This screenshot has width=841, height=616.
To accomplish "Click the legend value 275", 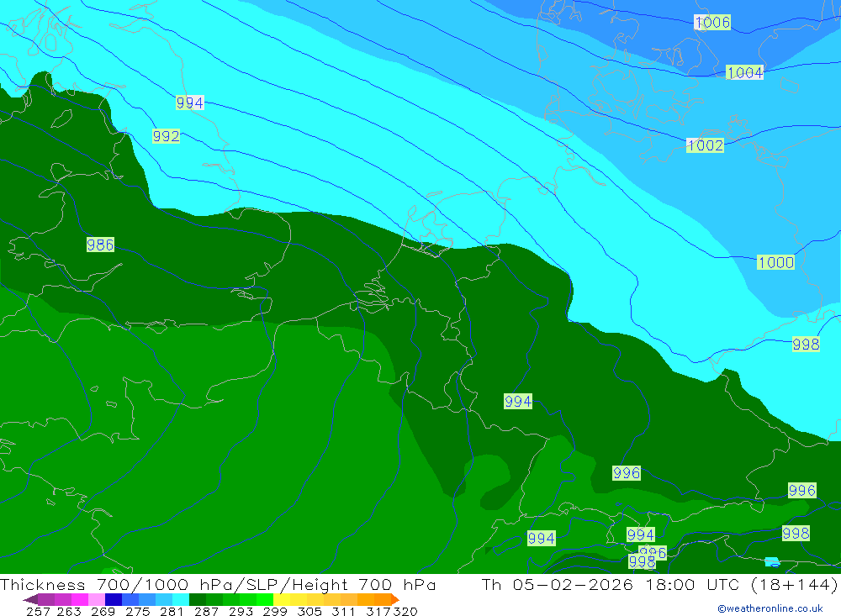I will tap(137, 611).
